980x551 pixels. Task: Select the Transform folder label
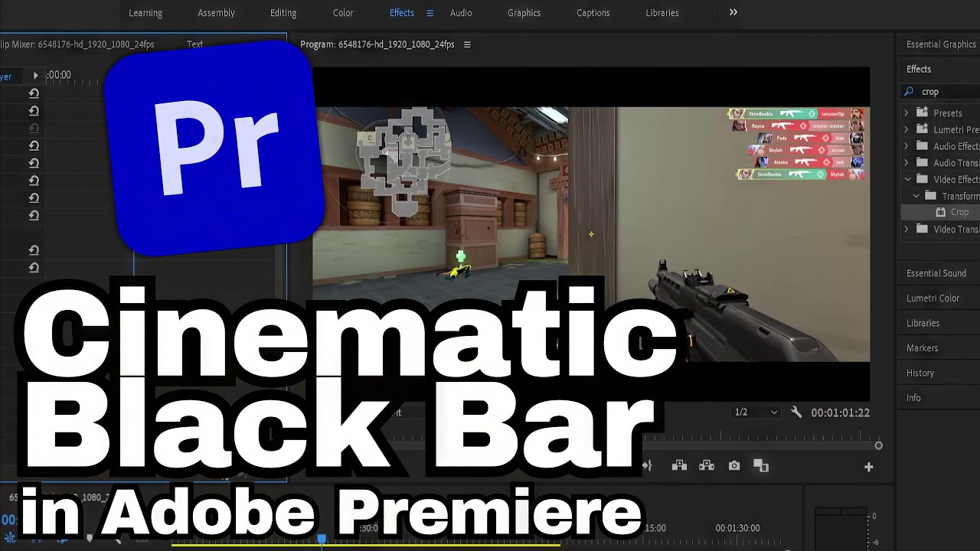tap(960, 196)
